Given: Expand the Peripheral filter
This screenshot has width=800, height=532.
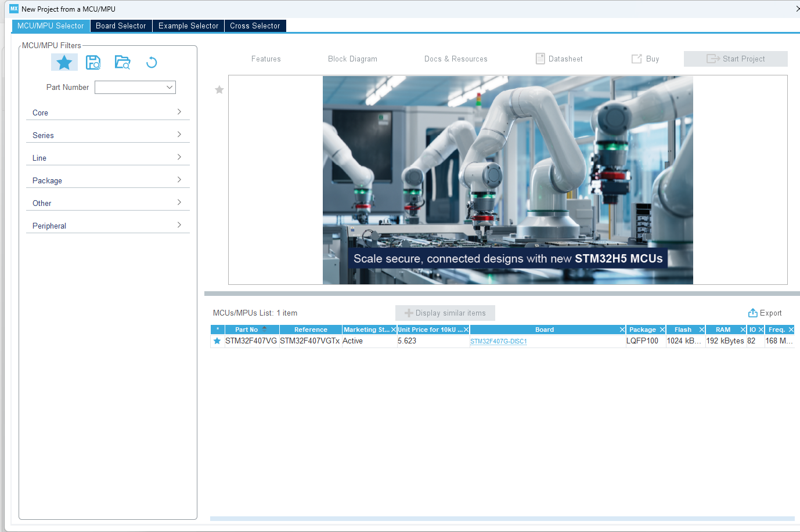Looking at the screenshot, I should [x=108, y=225].
